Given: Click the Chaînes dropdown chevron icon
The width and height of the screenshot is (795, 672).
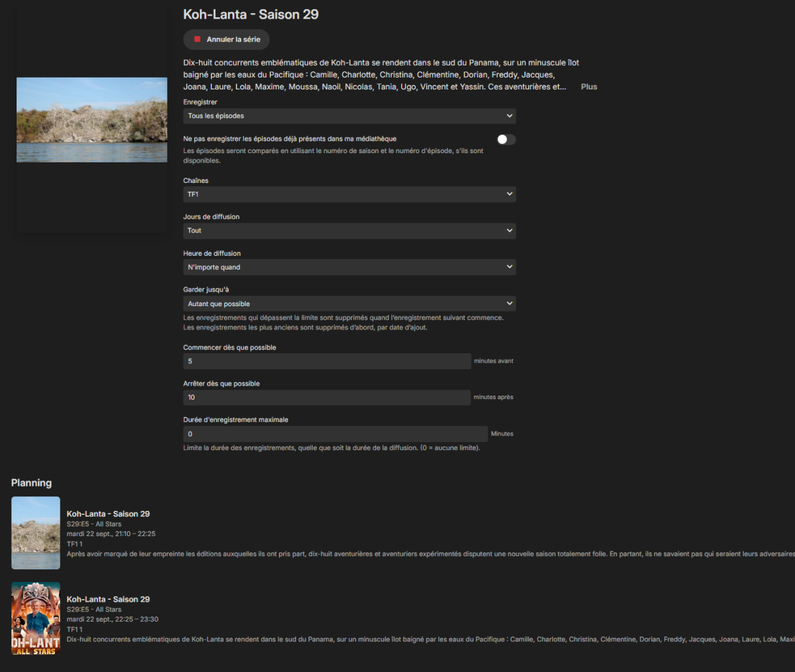Looking at the screenshot, I should pyautogui.click(x=509, y=194).
